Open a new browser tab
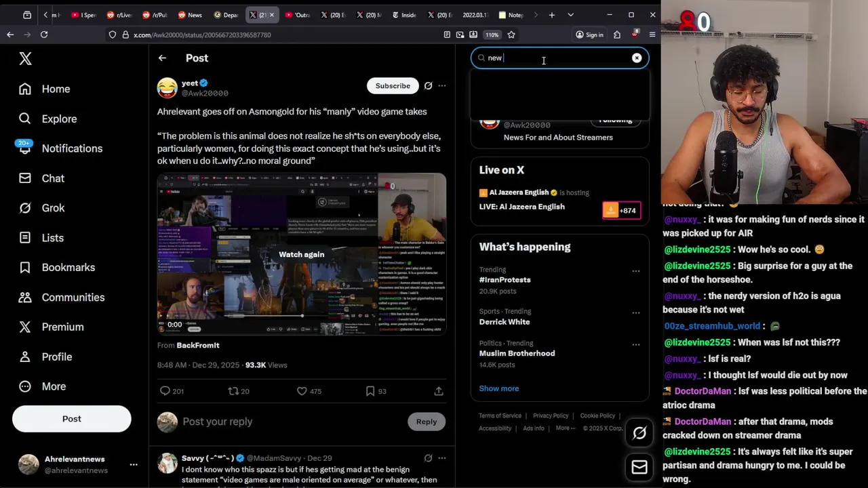Screen dimensions: 868x488 [x=551, y=15]
